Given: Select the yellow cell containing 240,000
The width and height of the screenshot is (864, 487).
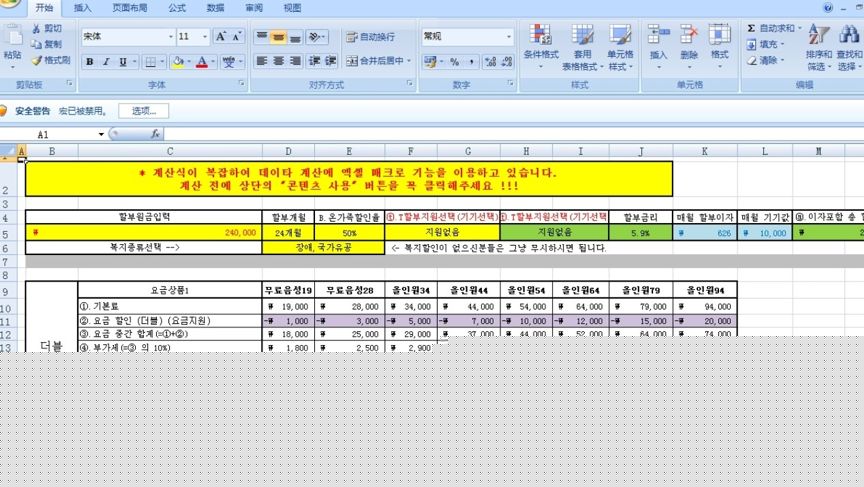Looking at the screenshot, I should 143,233.
